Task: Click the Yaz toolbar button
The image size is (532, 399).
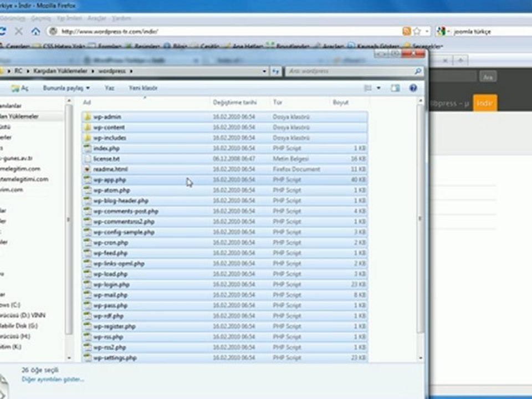Action: (x=109, y=88)
